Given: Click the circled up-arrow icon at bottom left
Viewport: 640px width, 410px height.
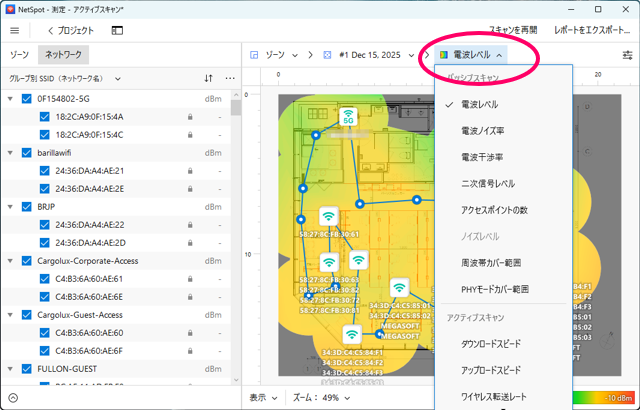Looking at the screenshot, I should pyautogui.click(x=12, y=397).
